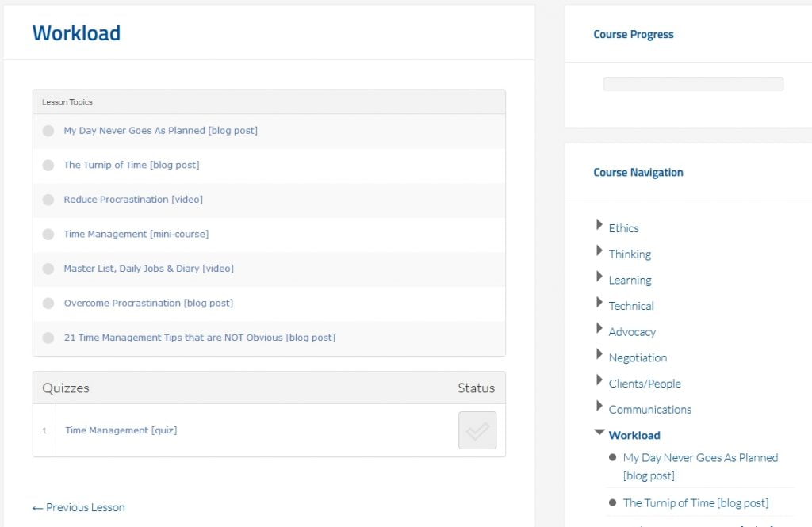Click the Course Progress bar
Image resolution: width=812 pixels, height=527 pixels.
click(x=693, y=84)
